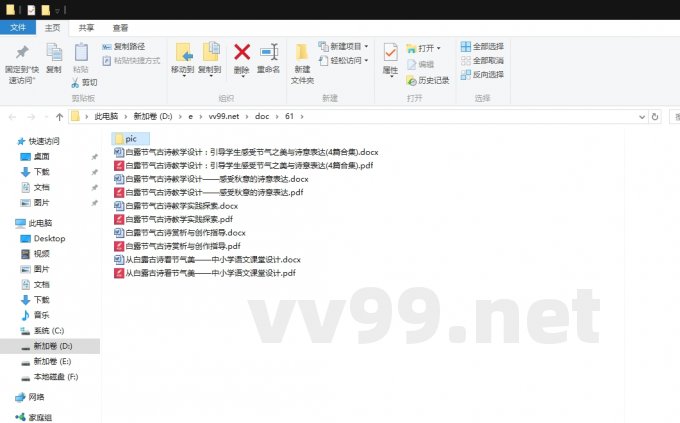Select 感受秋意的诗意表达.docx file
Image resolution: width=680 pixels, height=423 pixels.
211,179
